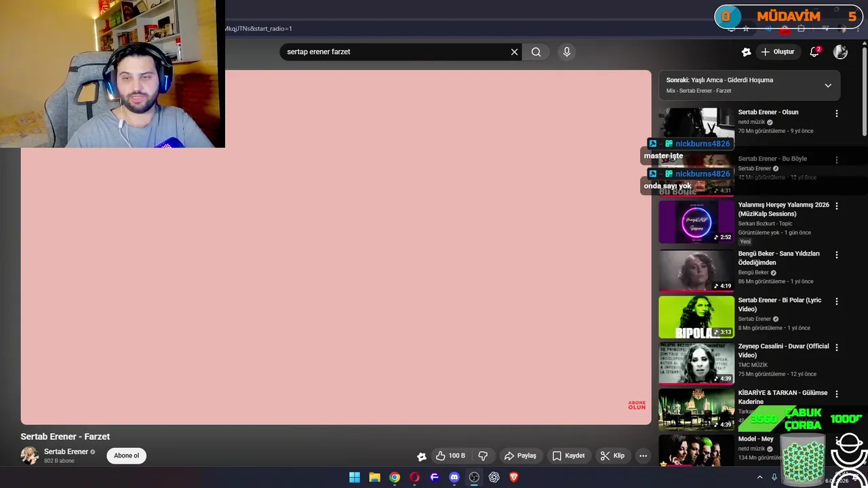Activate voice search microphone
The width and height of the screenshot is (868, 488).
pyautogui.click(x=567, y=52)
